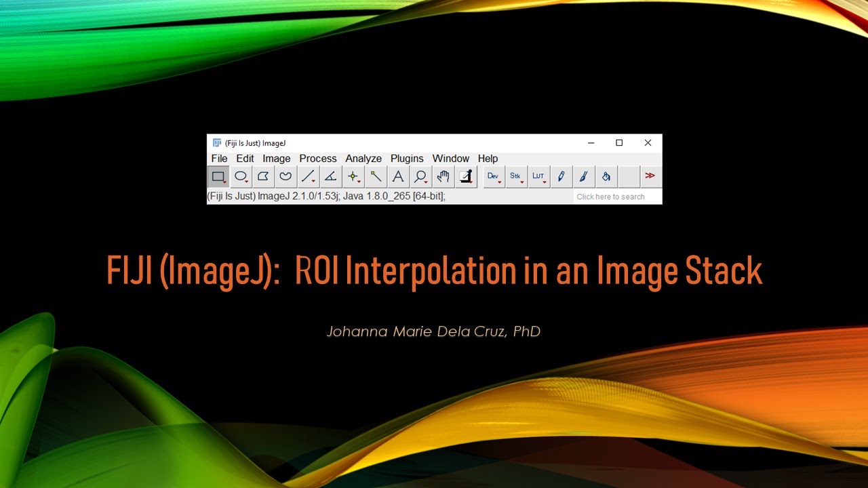Select the Rectangle selection tool

[218, 176]
